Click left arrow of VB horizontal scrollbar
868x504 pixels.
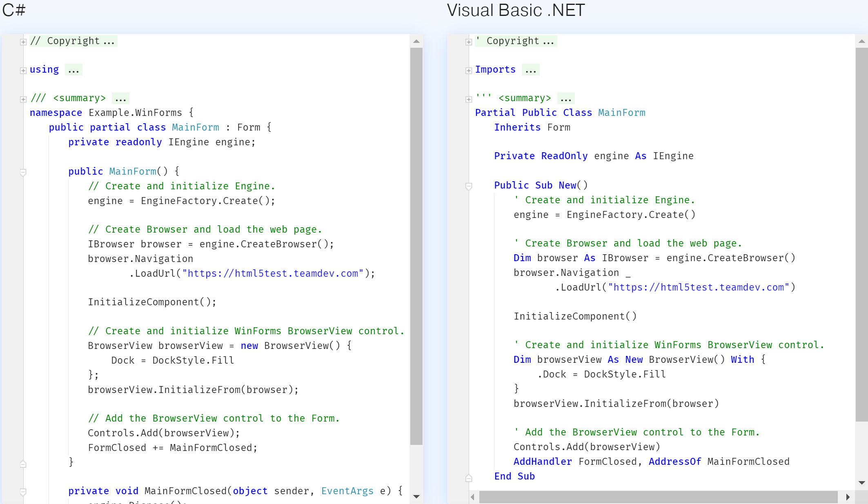pyautogui.click(x=473, y=497)
